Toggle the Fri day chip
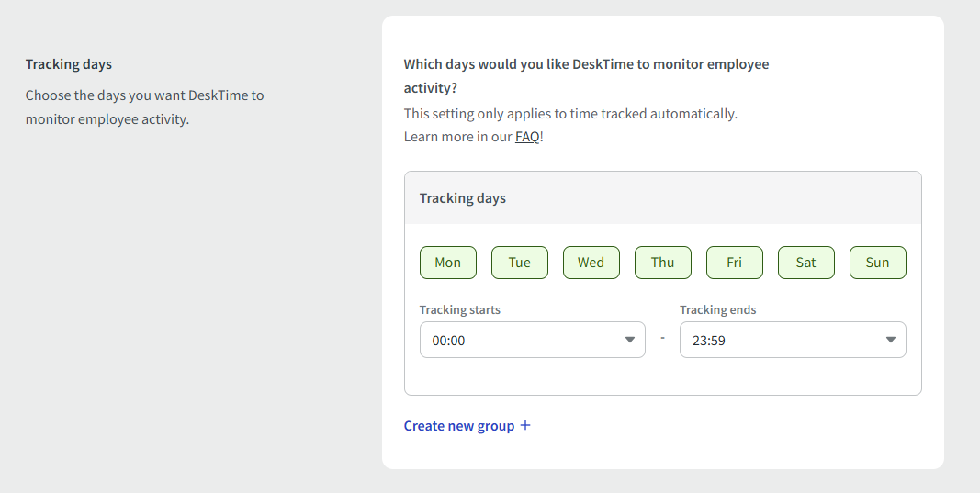The height and width of the screenshot is (493, 980). pyautogui.click(x=734, y=263)
